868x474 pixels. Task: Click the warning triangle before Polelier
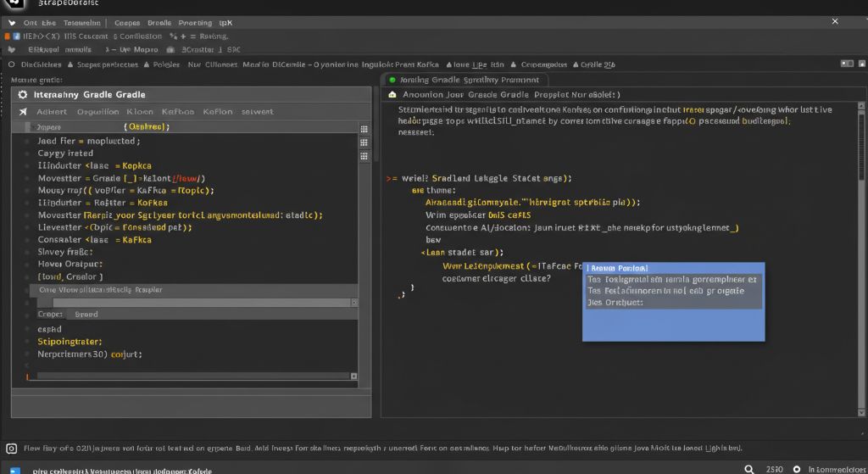[147, 64]
